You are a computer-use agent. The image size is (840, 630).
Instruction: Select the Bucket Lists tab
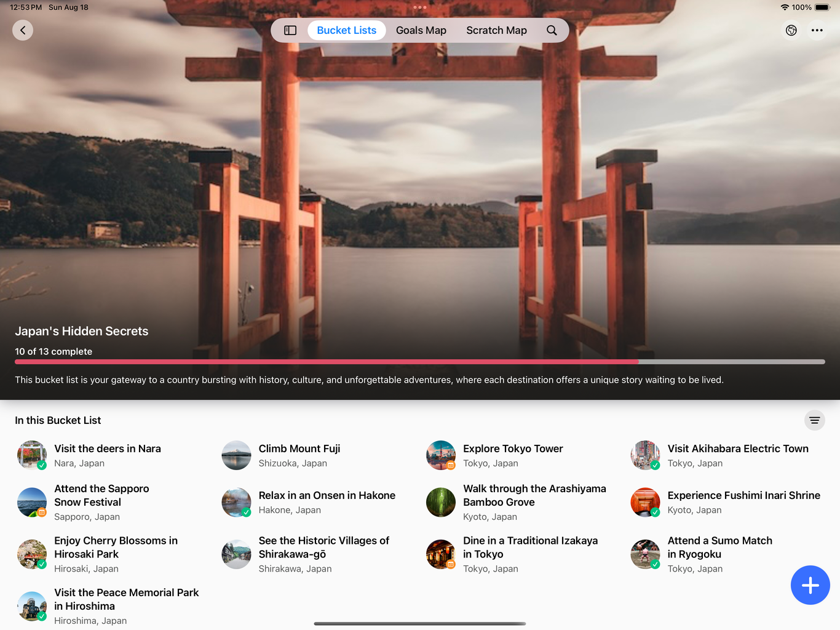tap(346, 30)
